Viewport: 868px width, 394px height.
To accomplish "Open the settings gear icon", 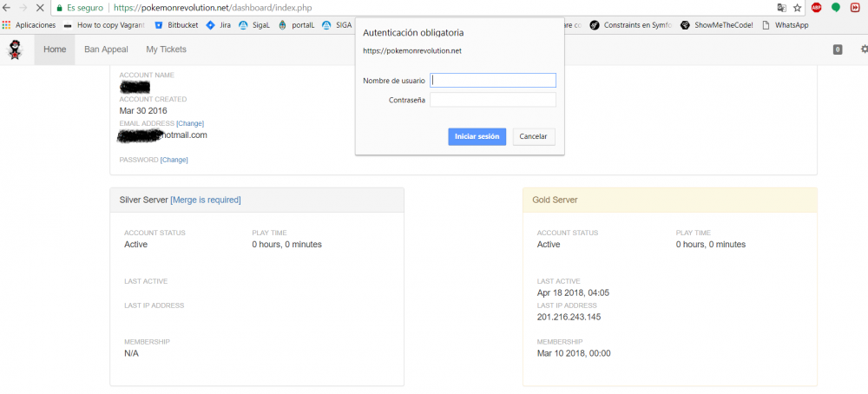I will [x=864, y=49].
